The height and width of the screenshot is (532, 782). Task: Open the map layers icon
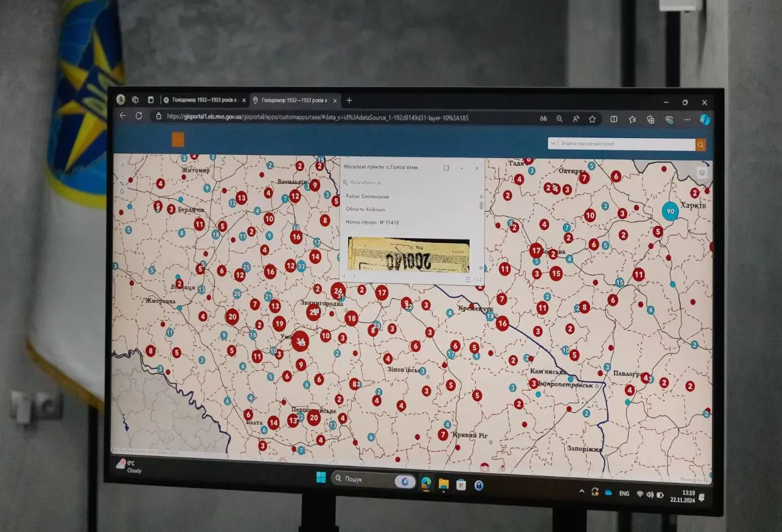pyautogui.click(x=702, y=173)
